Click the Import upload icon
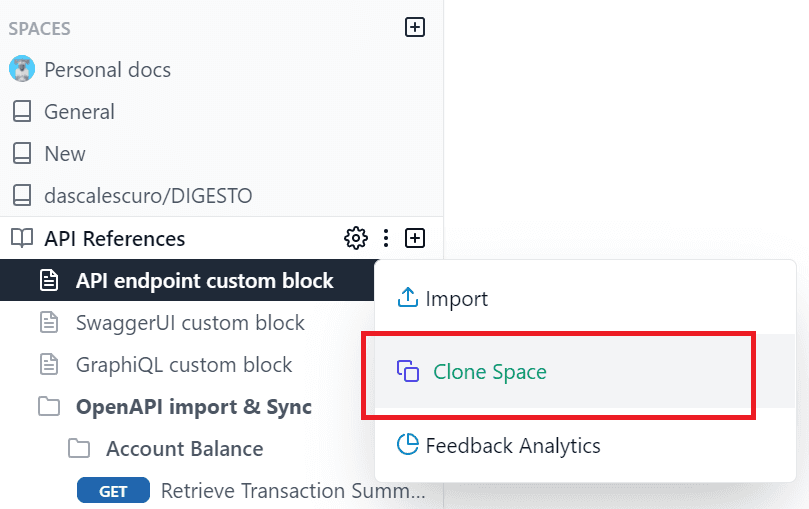This screenshot has width=809, height=509. click(407, 298)
